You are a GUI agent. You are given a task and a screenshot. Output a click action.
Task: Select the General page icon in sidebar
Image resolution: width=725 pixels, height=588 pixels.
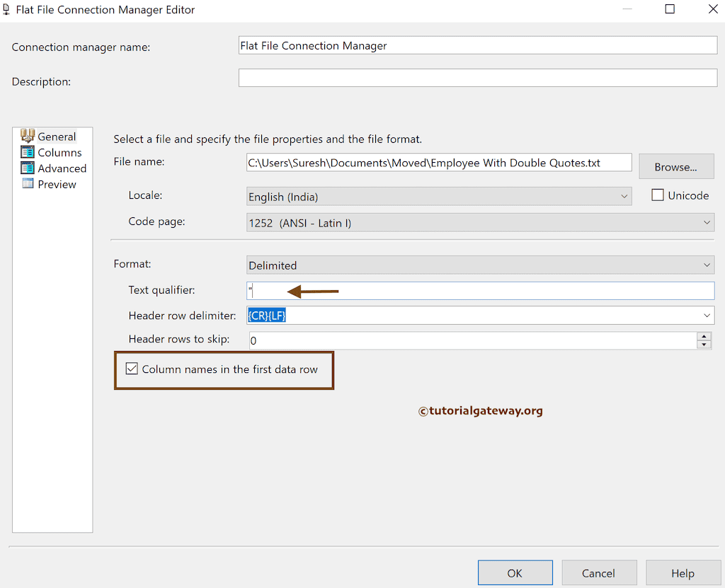coord(29,136)
